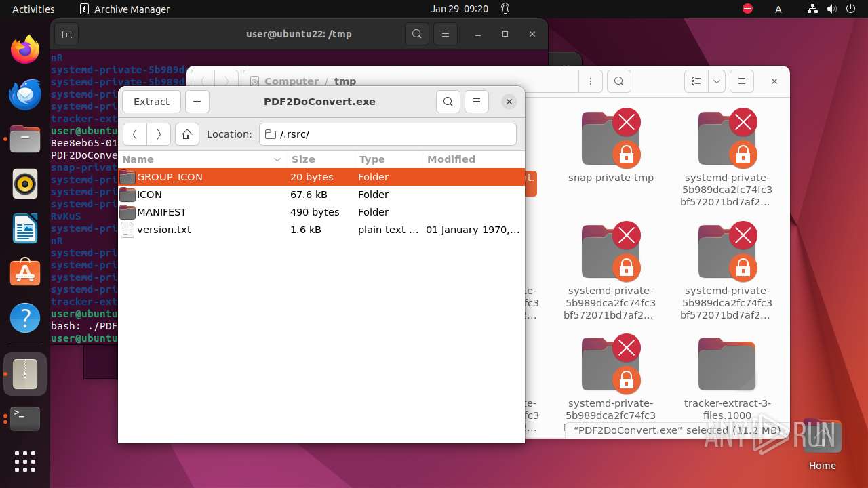Image resolution: width=868 pixels, height=488 pixels.
Task: Switch to Terminal from the dock
Action: (25, 419)
